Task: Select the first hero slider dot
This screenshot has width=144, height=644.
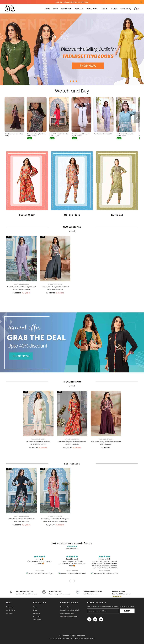Action: [x=67, y=81]
